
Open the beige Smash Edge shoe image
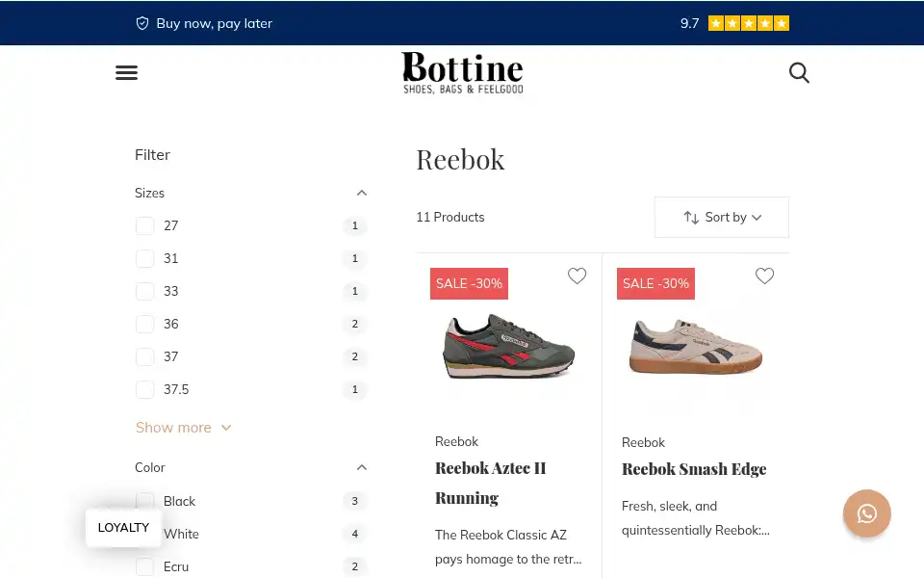point(695,347)
